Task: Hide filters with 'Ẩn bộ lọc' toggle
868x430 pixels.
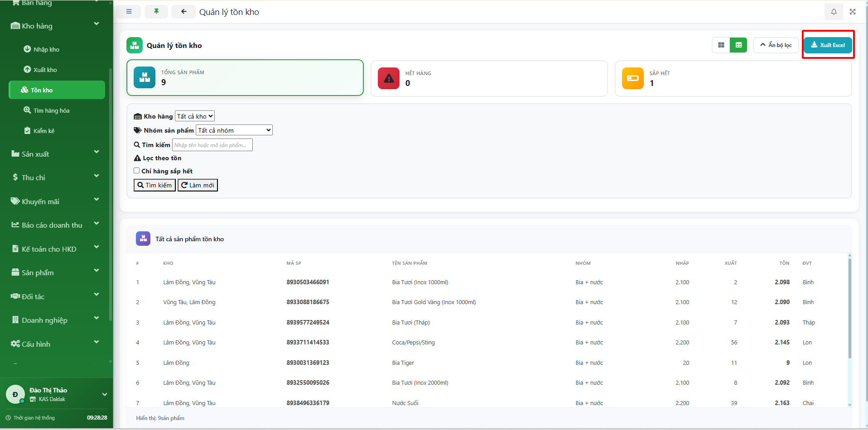Action: 776,45
